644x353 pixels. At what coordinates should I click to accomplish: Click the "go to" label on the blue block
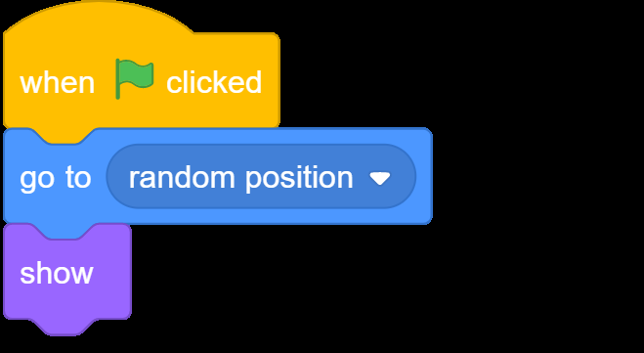[55, 179]
